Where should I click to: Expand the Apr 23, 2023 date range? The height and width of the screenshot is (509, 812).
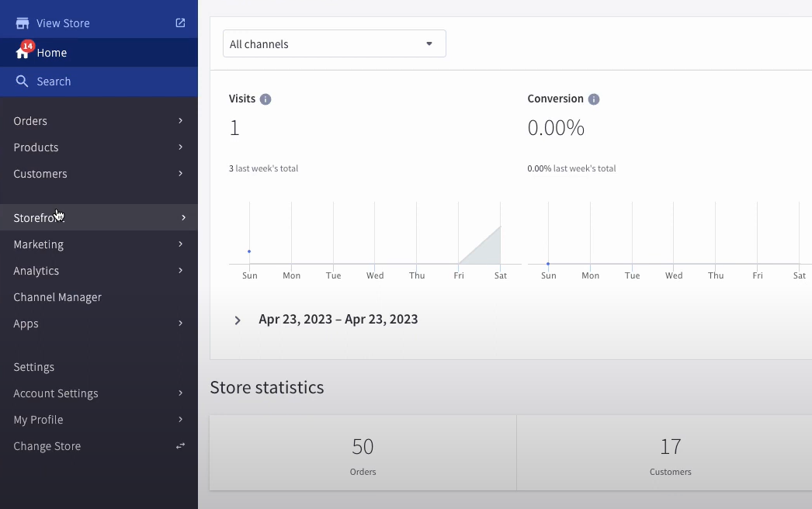click(x=238, y=320)
